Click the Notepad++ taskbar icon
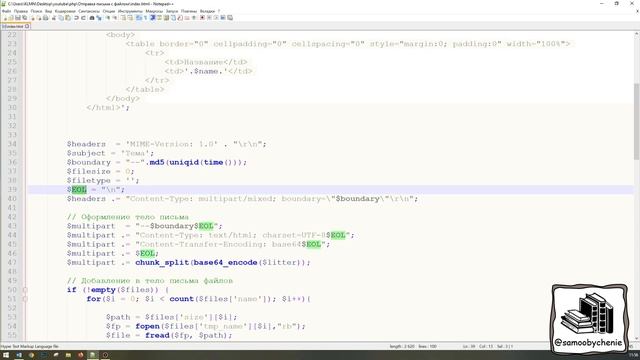This screenshot has height=360, width=640. point(93,355)
